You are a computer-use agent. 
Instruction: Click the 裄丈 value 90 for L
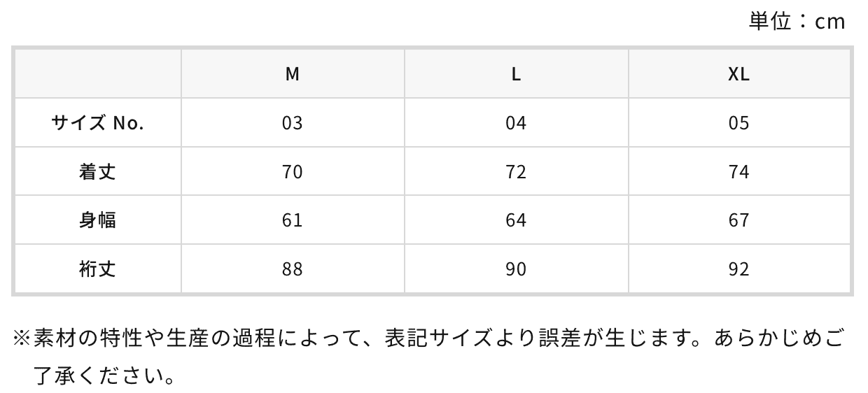(x=516, y=269)
